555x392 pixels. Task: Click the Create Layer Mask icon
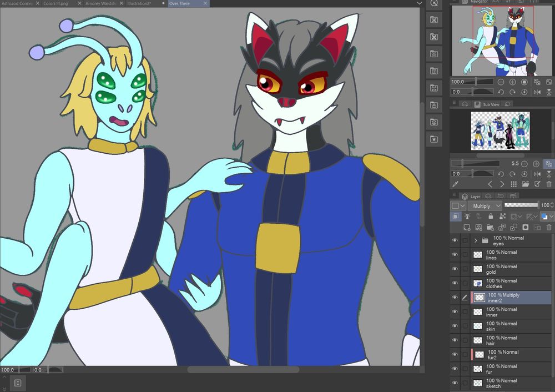(525, 227)
